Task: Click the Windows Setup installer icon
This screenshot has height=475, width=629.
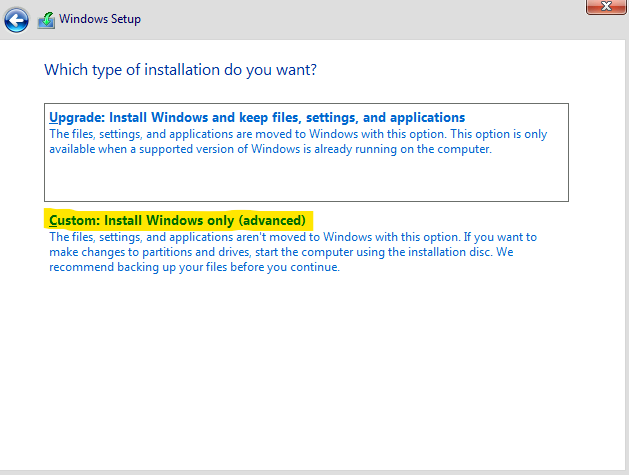Action: coord(46,20)
